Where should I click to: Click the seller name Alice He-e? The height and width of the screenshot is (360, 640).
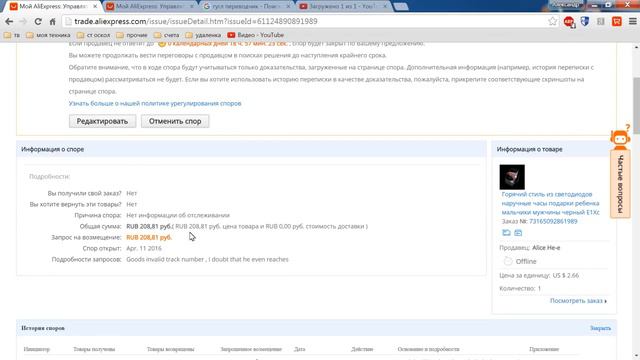click(x=546, y=248)
